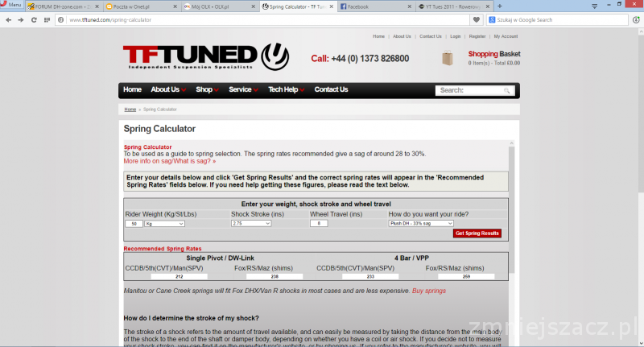Click the magnifier search icon
Screen dimensions: 644x347
[507, 90]
